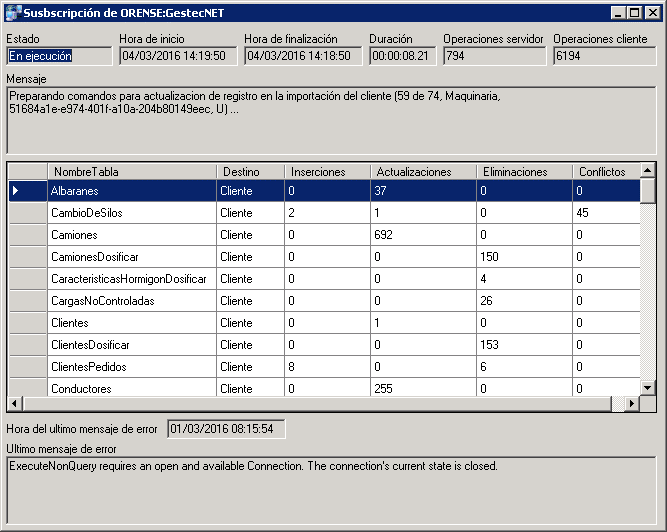Click Inserciones value 8 for ClientesPedidos
The width and height of the screenshot is (667, 532).
pos(328,367)
